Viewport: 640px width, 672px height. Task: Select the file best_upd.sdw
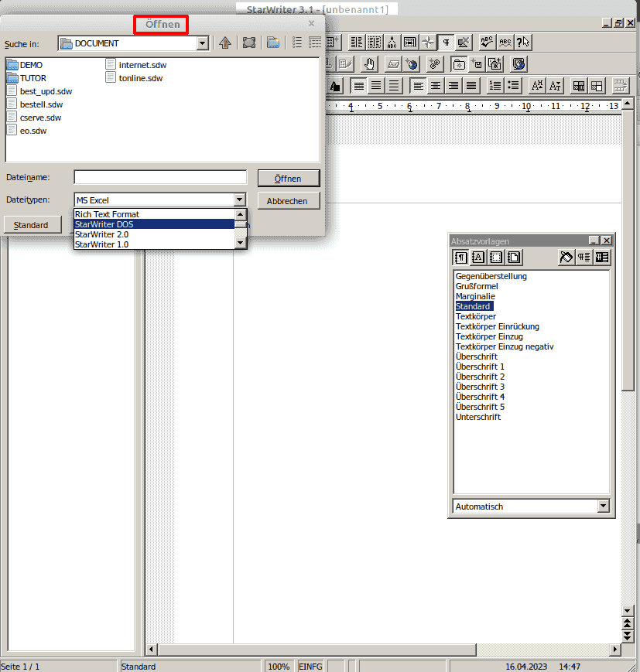pyautogui.click(x=39, y=91)
